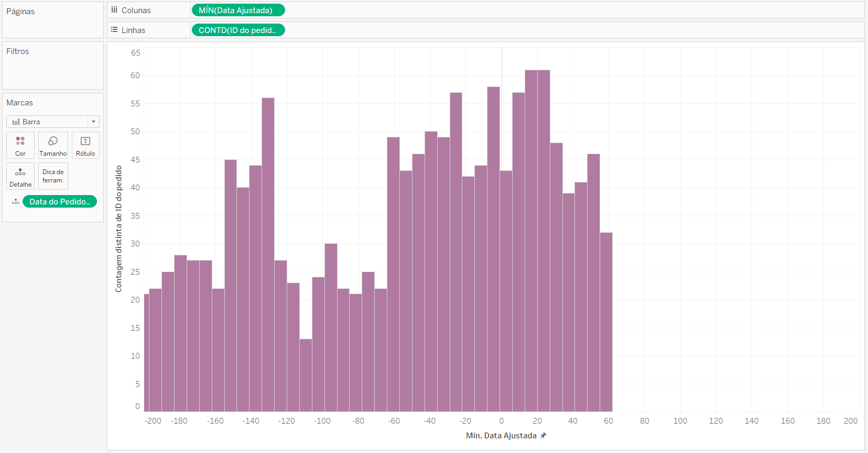Click the pin icon next to Mín. Data Ajustada

click(x=544, y=435)
